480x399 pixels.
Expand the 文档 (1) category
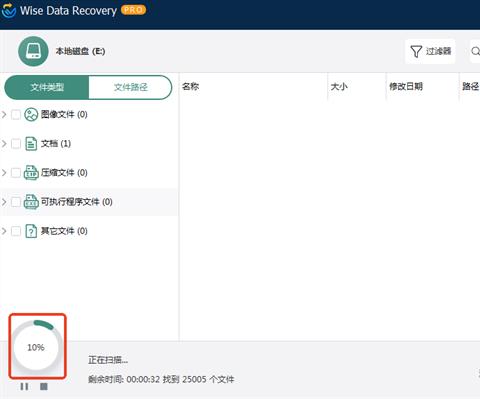[4, 144]
